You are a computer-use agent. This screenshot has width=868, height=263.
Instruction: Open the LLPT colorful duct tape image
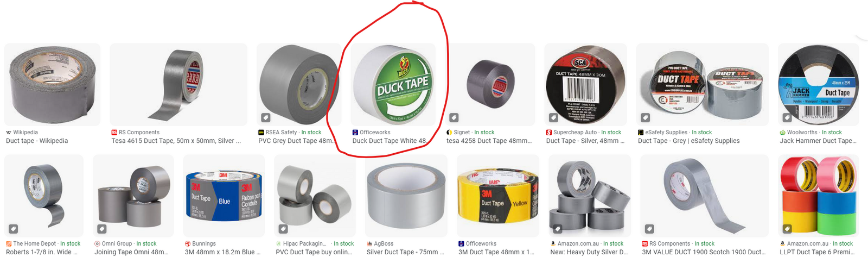(x=819, y=196)
